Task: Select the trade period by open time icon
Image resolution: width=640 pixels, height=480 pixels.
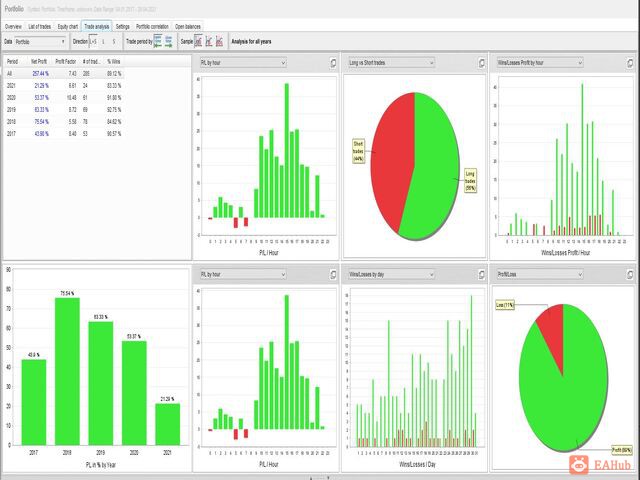Action: (158, 41)
